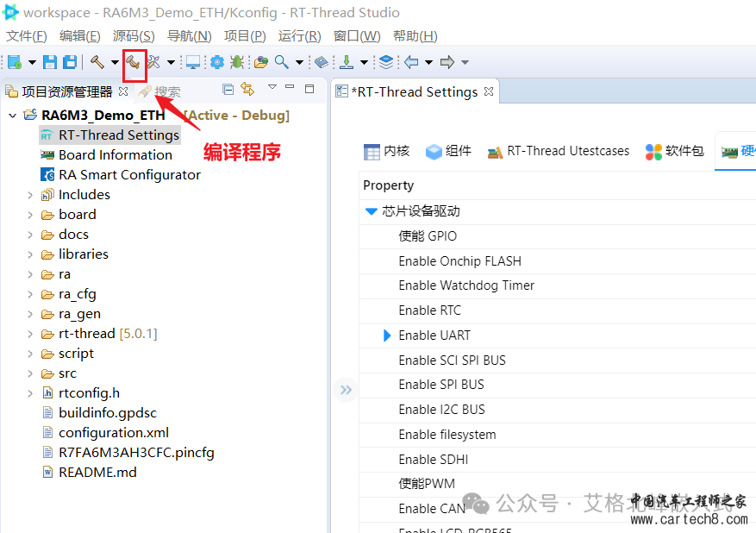Click the Forward navigation arrow

447,62
